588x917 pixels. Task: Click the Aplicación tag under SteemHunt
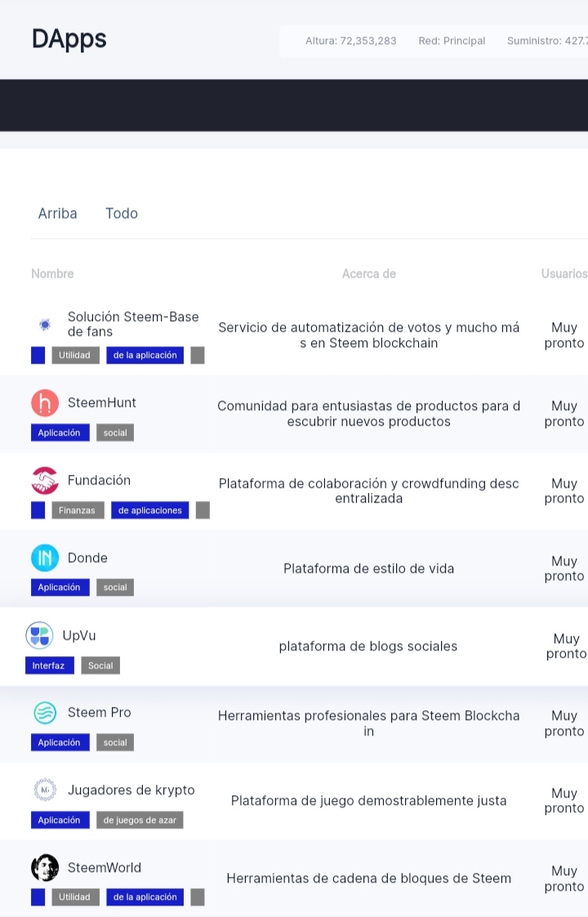pos(60,433)
